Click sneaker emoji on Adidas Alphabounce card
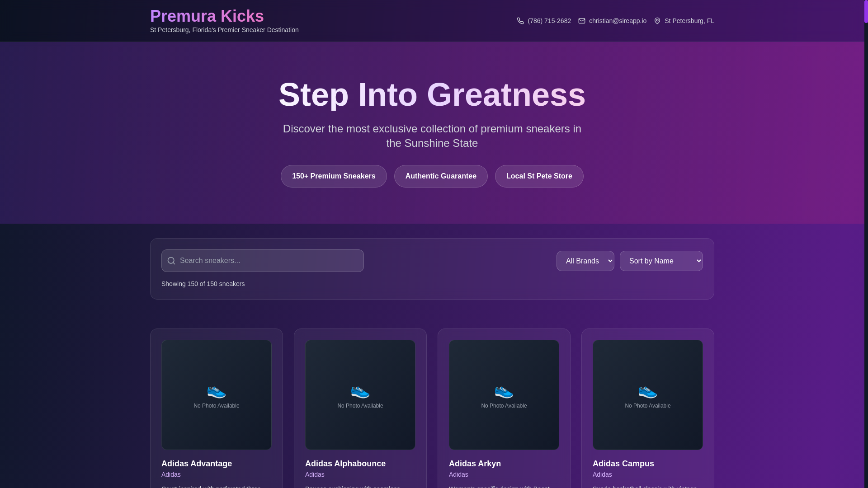This screenshot has height=488, width=868. tap(360, 392)
